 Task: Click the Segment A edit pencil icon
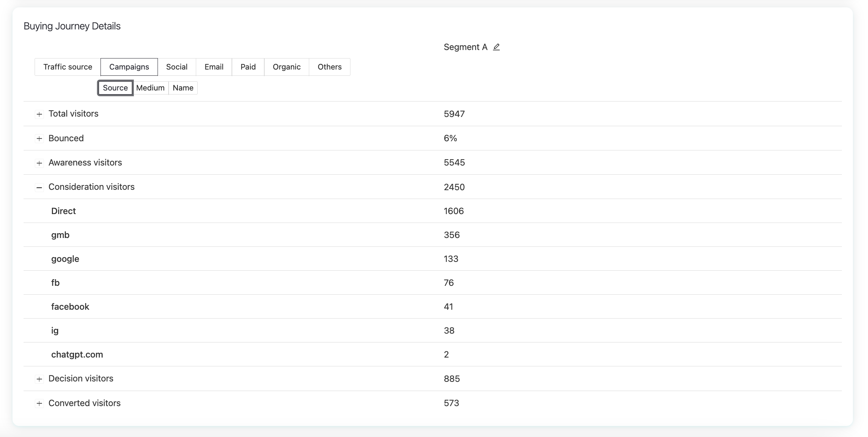click(496, 47)
